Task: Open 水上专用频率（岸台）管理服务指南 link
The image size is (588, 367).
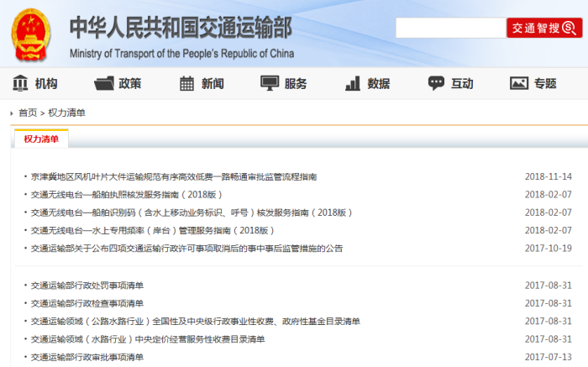Action: (x=153, y=230)
